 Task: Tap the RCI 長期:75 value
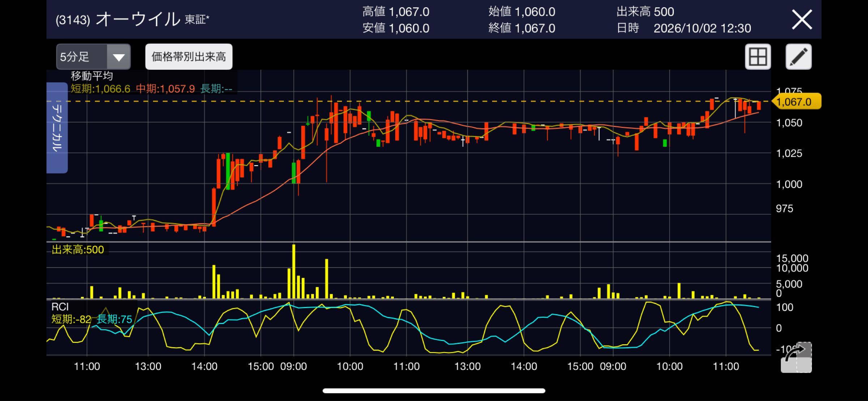coord(114,319)
